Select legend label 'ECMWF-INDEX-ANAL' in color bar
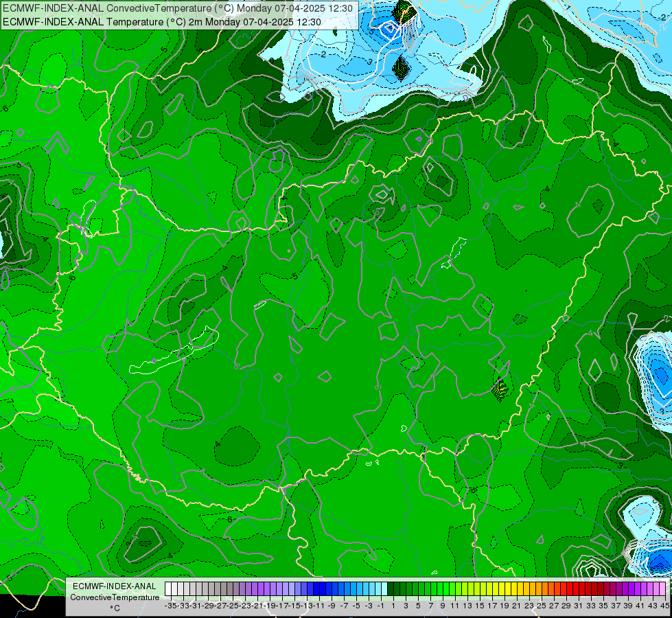 (x=115, y=586)
